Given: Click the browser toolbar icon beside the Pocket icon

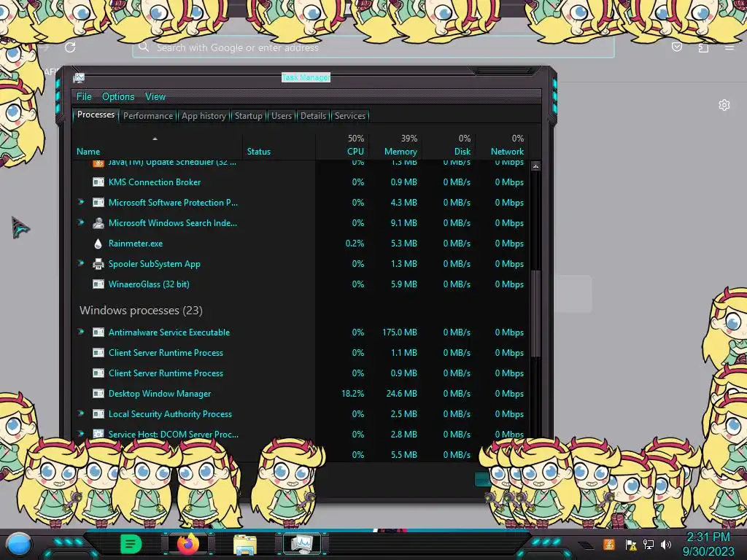Looking at the screenshot, I should (x=703, y=47).
